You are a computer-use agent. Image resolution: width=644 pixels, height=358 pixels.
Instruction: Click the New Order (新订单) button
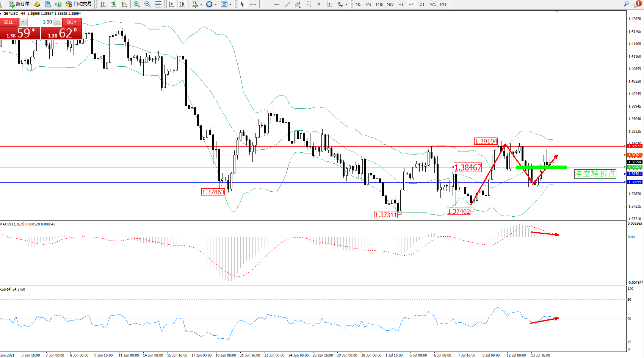pos(19,4)
